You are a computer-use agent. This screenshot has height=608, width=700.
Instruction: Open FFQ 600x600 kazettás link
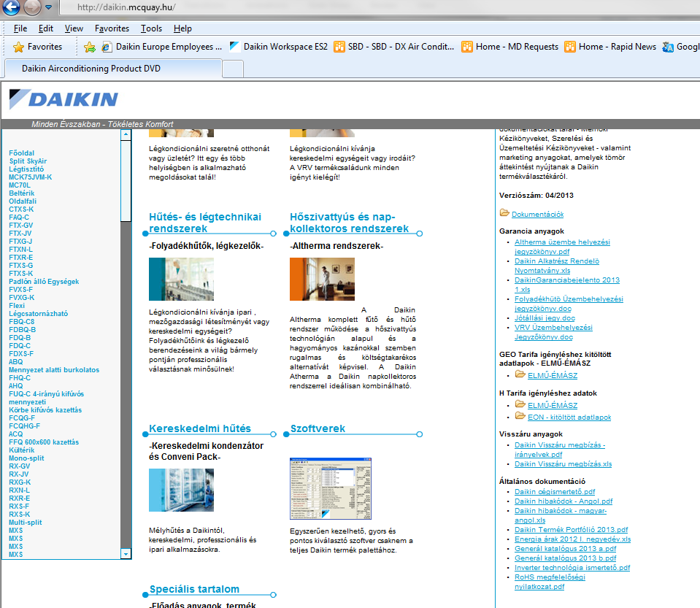tap(44, 442)
